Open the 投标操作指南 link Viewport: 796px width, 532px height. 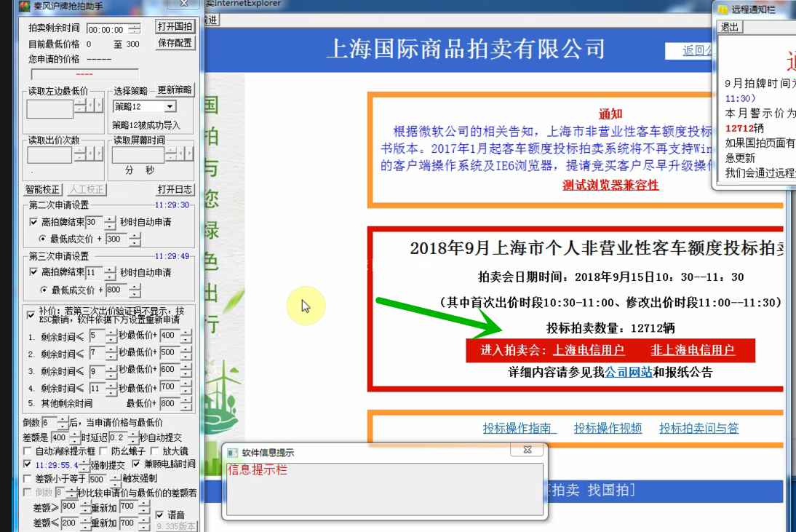coord(520,428)
